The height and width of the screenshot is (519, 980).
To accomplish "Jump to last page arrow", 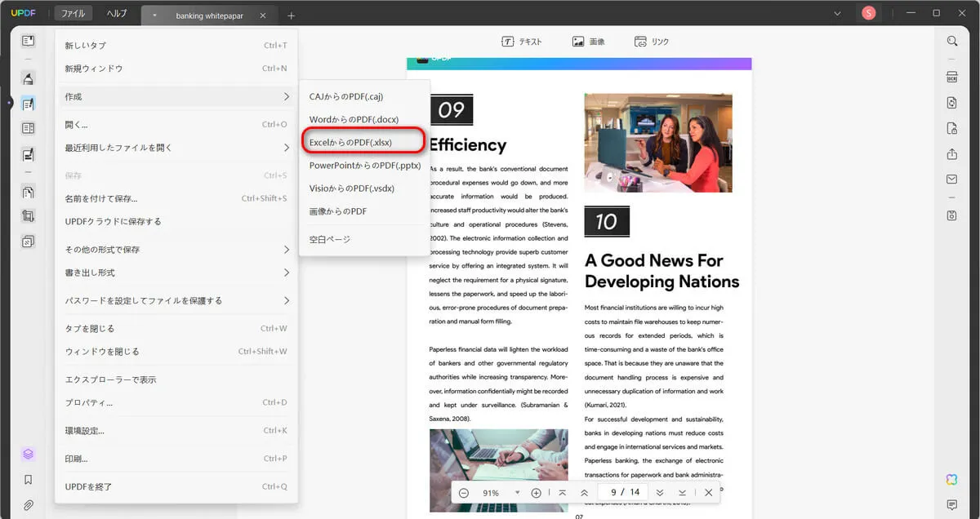I will [682, 493].
